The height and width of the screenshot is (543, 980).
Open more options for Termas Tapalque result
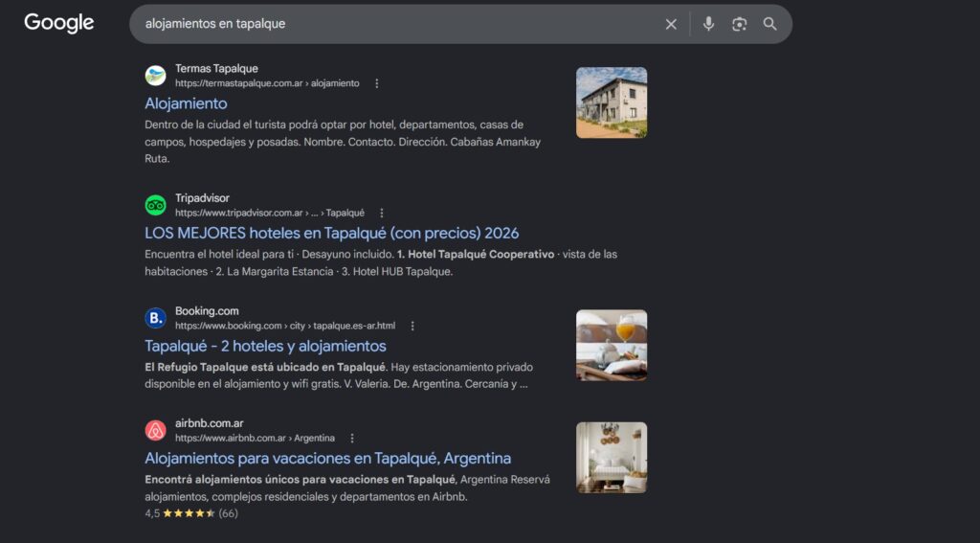376,83
